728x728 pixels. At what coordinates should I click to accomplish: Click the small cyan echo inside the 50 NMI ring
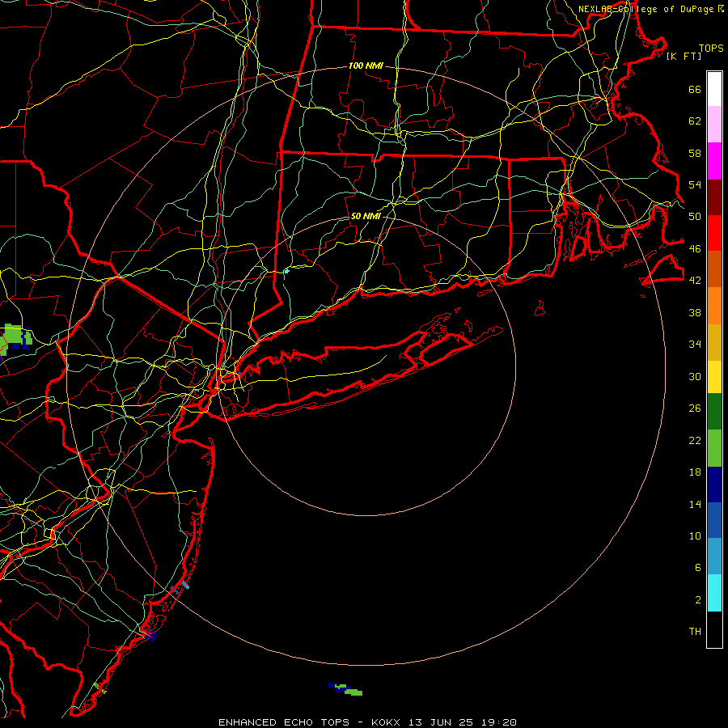pyautogui.click(x=287, y=271)
